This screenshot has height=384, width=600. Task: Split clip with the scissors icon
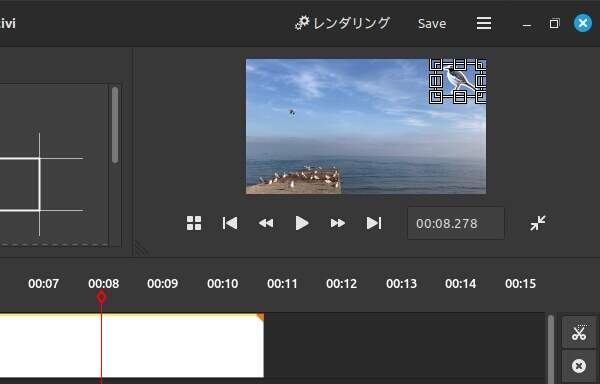pos(579,332)
